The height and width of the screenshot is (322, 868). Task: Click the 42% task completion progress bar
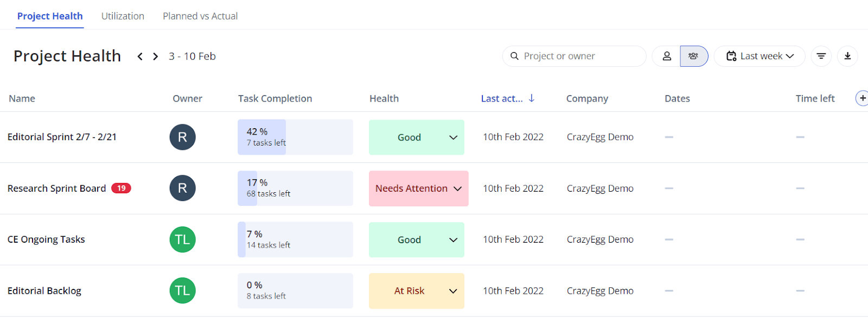coord(295,137)
